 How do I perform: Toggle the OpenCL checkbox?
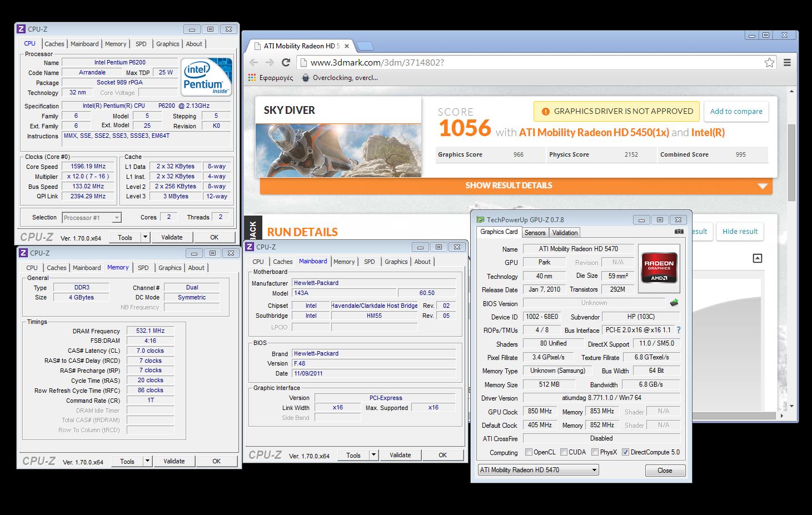tap(529, 452)
